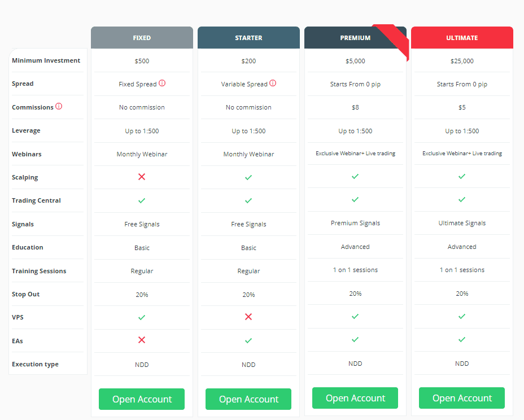Open Account for the Fixed plan
Image resolution: width=524 pixels, height=420 pixels.
click(x=142, y=399)
